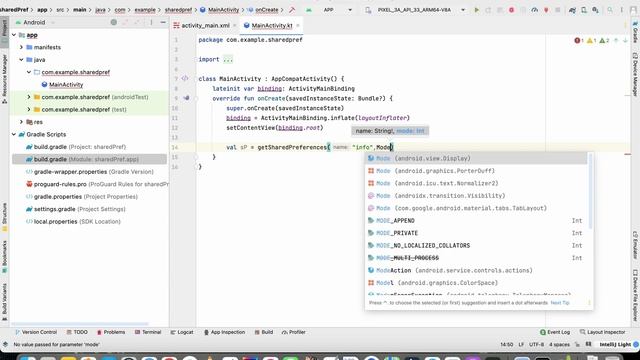Collapse the app module tree node
This screenshot has width=640, height=360.
tap(14, 35)
